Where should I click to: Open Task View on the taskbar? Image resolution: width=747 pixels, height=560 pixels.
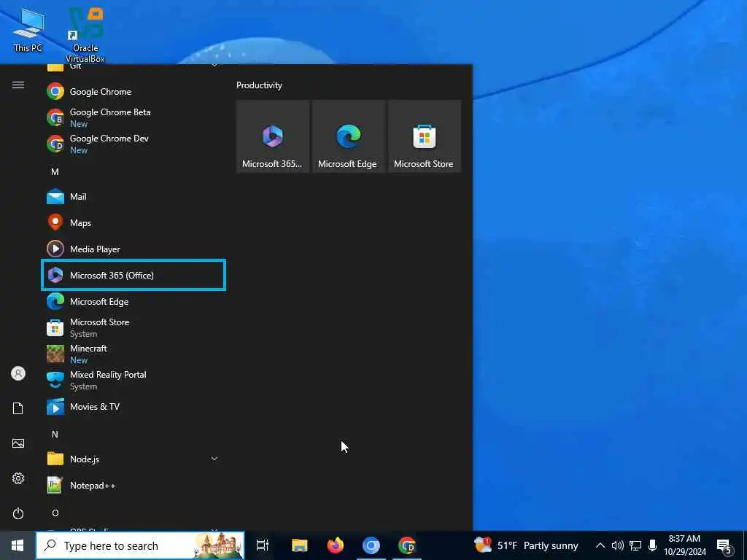tap(263, 545)
